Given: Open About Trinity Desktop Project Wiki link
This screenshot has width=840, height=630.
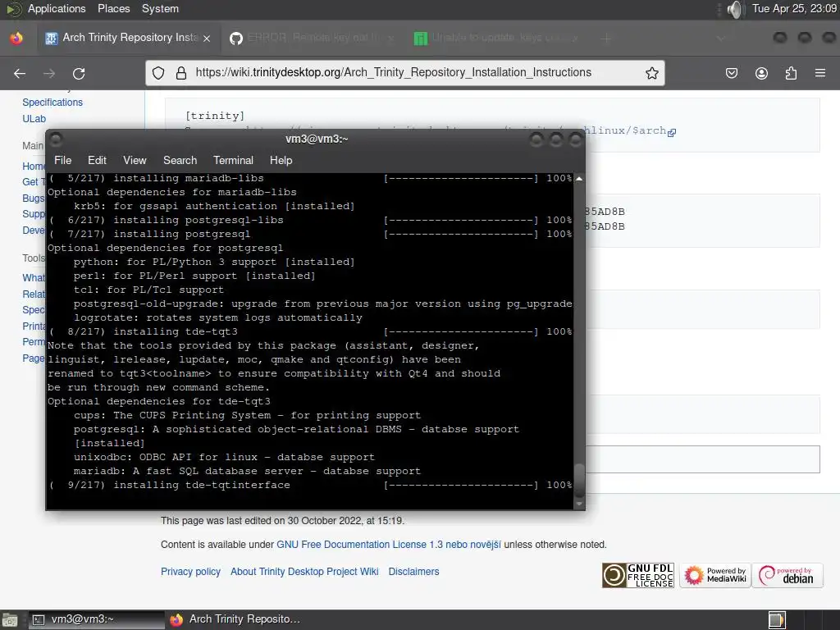Looking at the screenshot, I should [304, 572].
